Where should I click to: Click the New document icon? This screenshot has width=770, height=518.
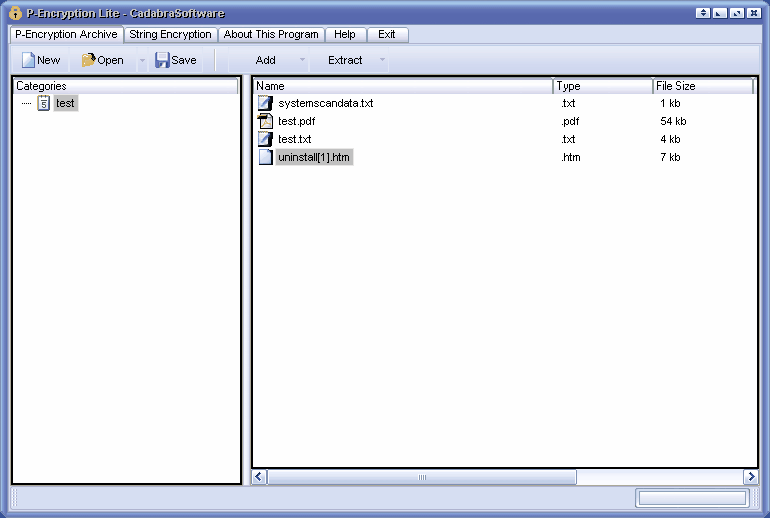tap(28, 60)
